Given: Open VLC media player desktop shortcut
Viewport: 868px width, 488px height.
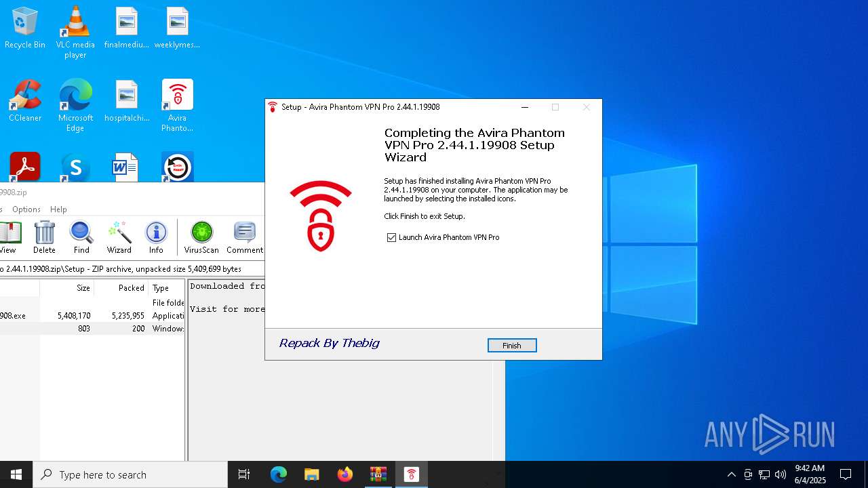Looking at the screenshot, I should pyautogui.click(x=75, y=33).
